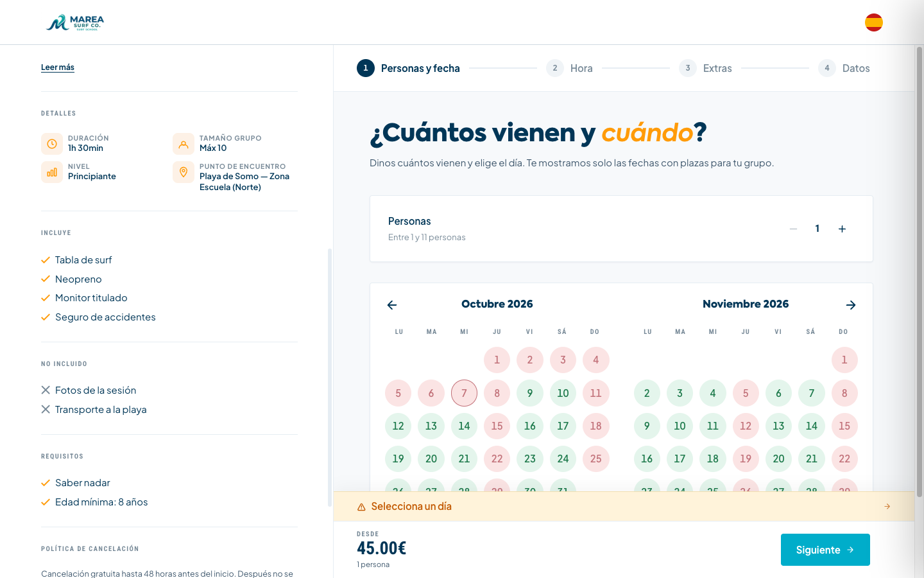Go to step 4 'Datos'

click(844, 68)
